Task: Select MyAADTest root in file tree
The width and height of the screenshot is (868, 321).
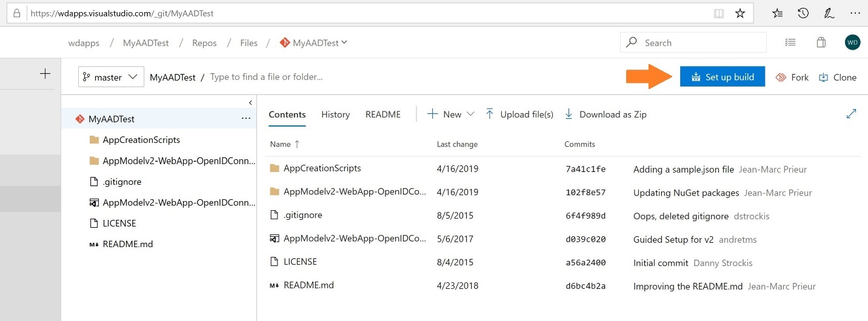Action: pyautogui.click(x=159, y=119)
